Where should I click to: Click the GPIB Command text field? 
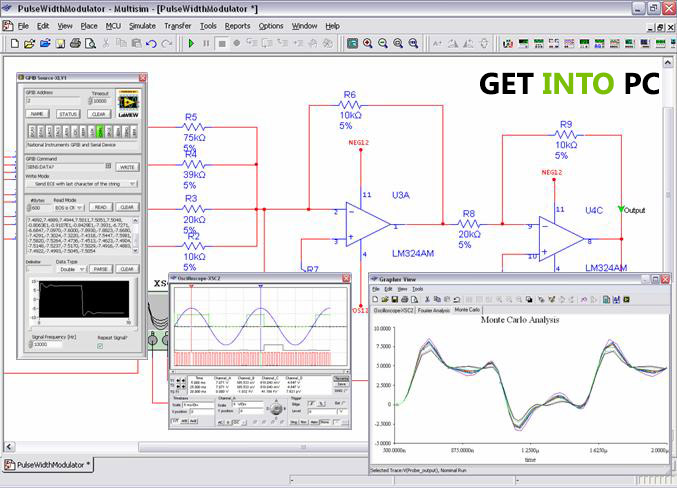click(x=65, y=167)
